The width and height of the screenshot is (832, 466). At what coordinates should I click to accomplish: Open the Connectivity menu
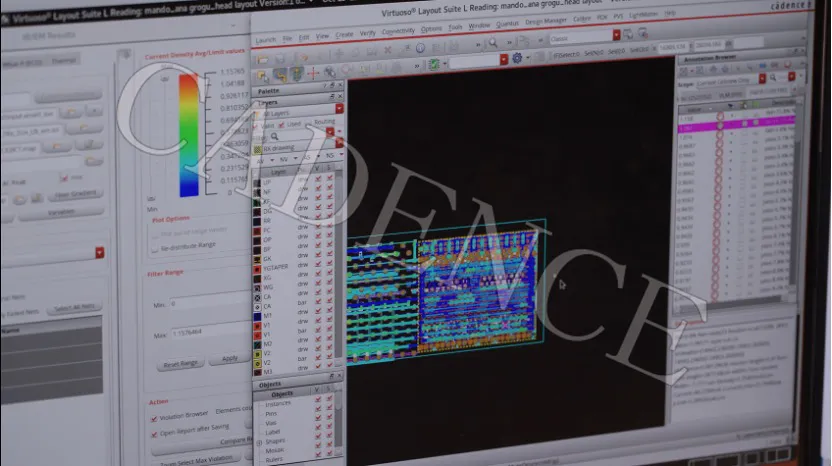coord(398,31)
